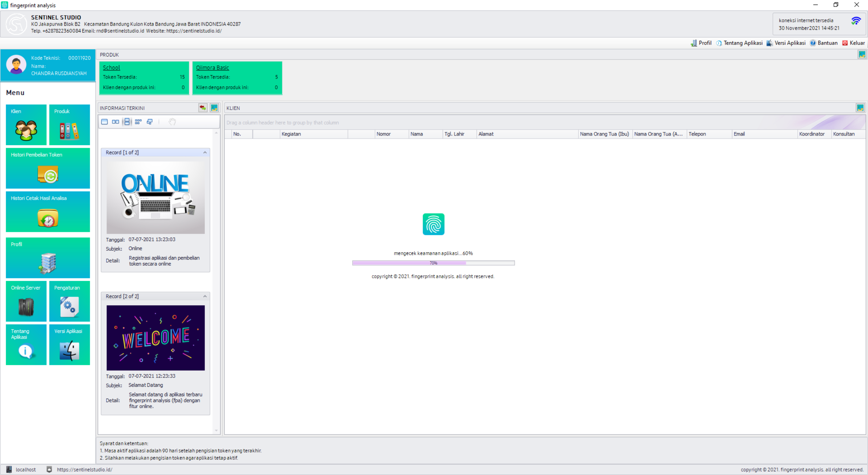
Task: Open Histori Pembelian Token tile
Action: [48, 168]
